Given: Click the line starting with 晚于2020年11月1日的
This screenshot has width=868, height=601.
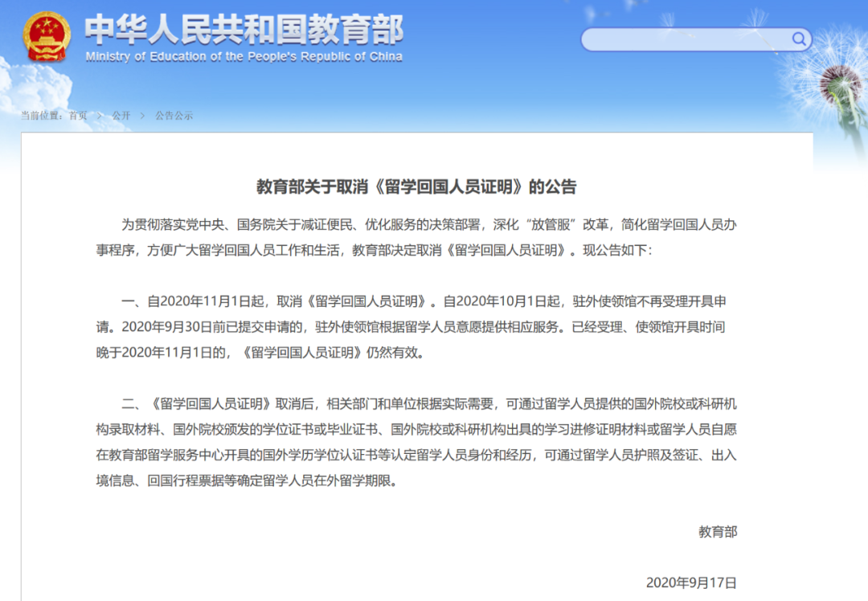Looking at the screenshot, I should [260, 353].
